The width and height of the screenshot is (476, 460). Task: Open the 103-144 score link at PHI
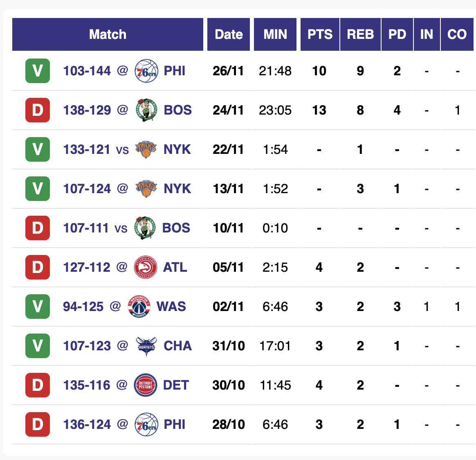pyautogui.click(x=87, y=71)
